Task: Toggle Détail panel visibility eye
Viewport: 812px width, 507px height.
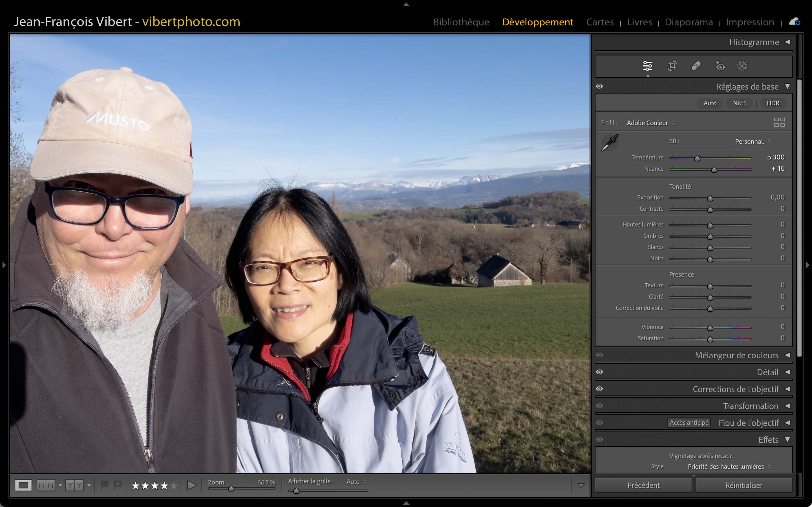Action: pos(600,372)
